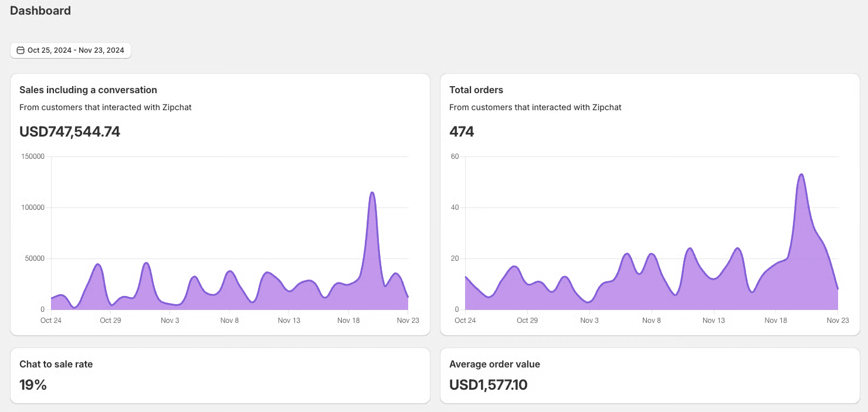
Task: Click the 19% chat to sale value
Action: click(33, 385)
